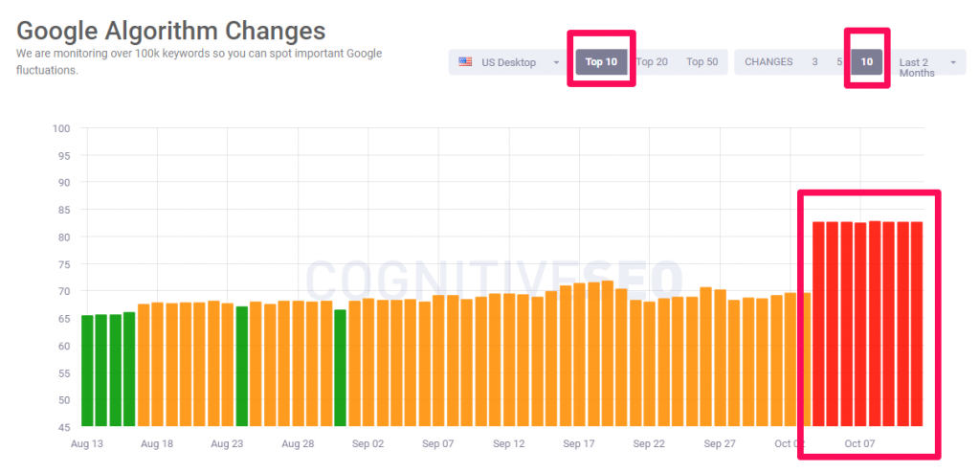
Task: Click the Sep 27 axis label
Action: point(720,443)
